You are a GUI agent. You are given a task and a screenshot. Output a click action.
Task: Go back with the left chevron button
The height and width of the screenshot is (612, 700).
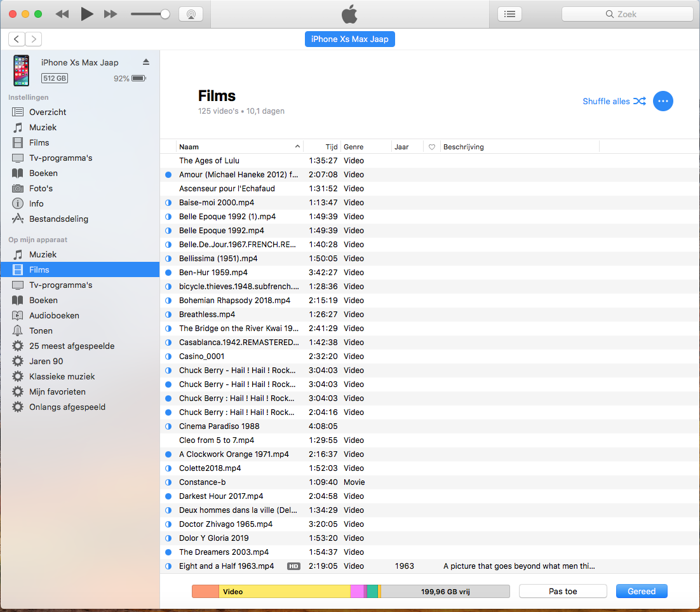click(x=17, y=39)
